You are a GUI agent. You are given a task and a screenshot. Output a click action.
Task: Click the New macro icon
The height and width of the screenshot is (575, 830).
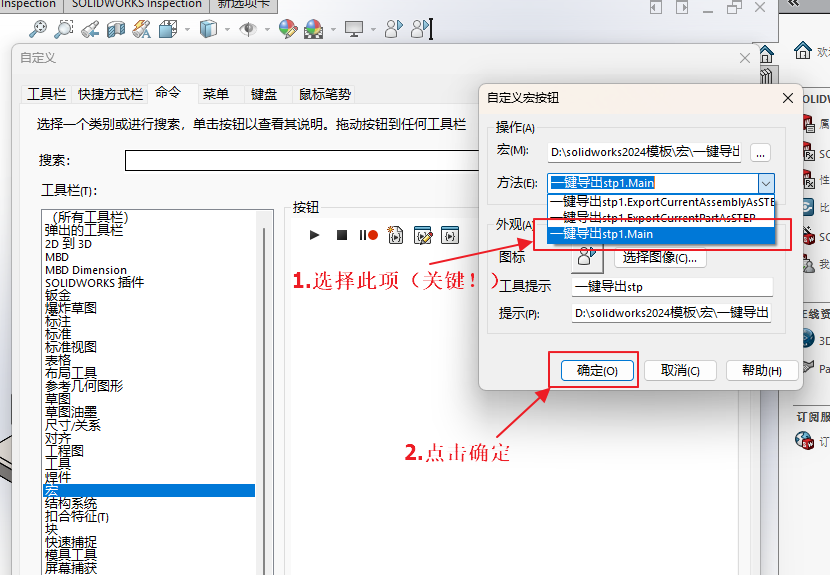click(396, 235)
